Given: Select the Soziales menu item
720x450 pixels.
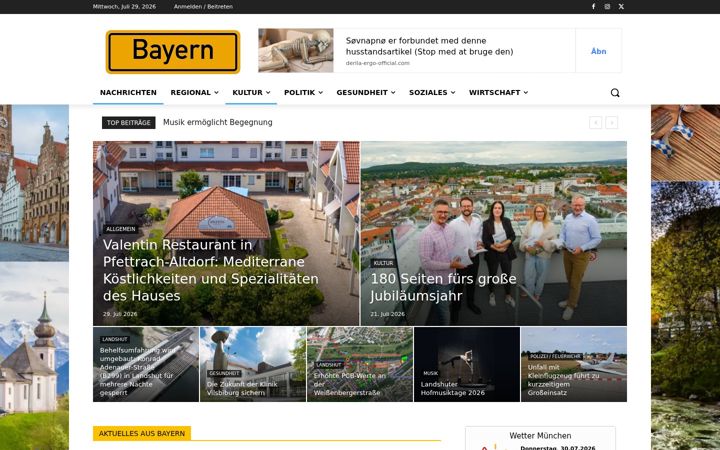Looking at the screenshot, I should (428, 92).
